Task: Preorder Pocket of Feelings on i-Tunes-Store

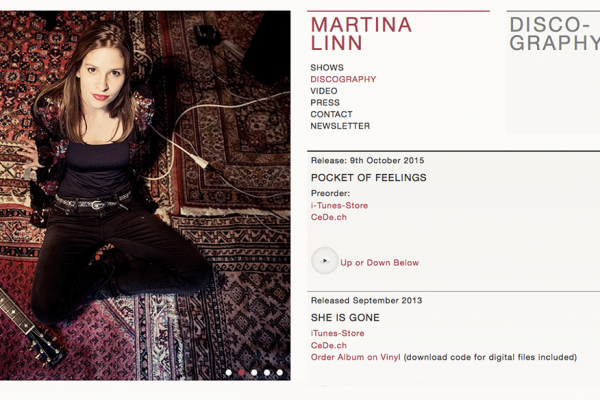Action: coord(339,205)
